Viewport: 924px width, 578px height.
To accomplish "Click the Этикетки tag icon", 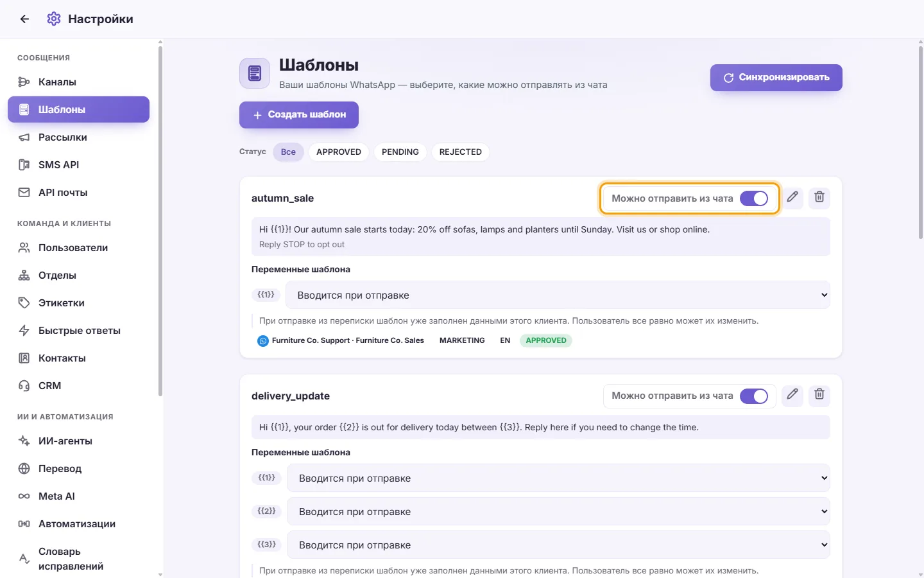I will pos(24,303).
